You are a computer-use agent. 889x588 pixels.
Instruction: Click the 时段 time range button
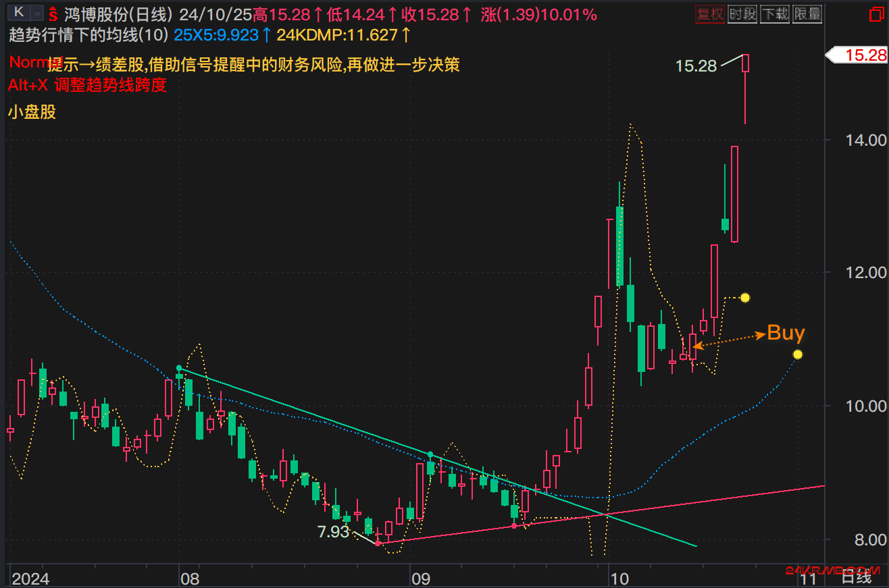coord(742,14)
